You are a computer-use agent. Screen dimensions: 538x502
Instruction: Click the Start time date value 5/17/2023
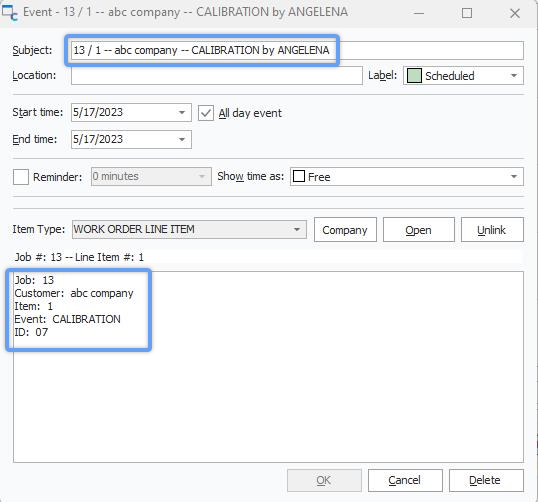98,113
